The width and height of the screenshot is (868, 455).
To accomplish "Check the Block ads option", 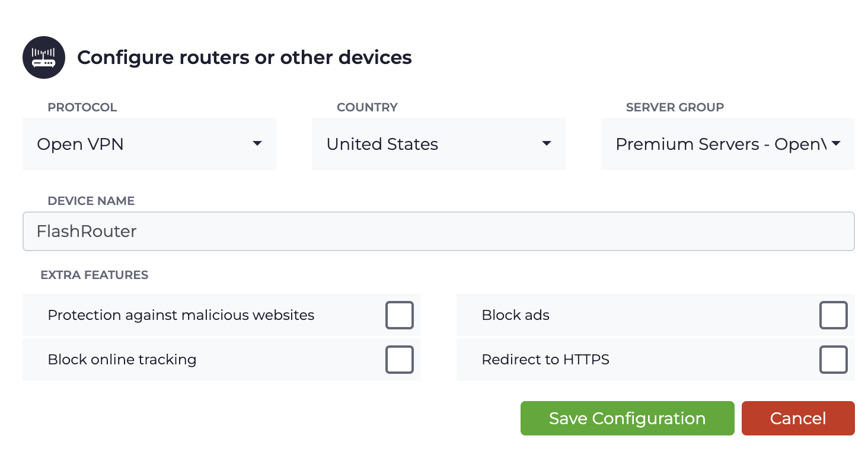I will [833, 315].
